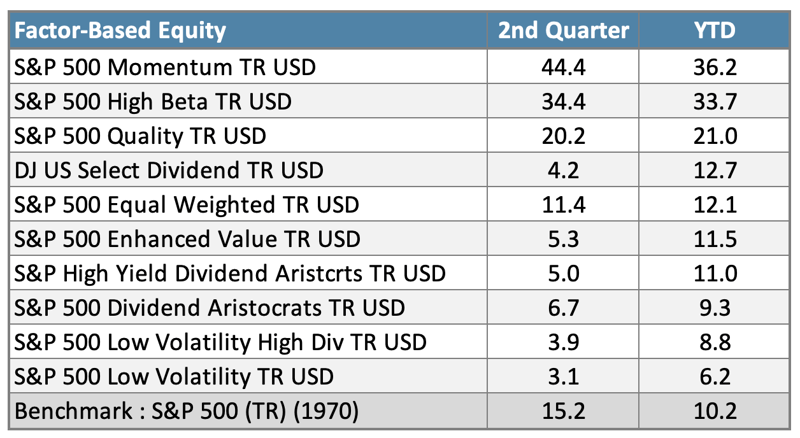Click S&P 500 Low Volatility High Div label
The width and height of the screenshot is (800, 438).
tap(220, 342)
